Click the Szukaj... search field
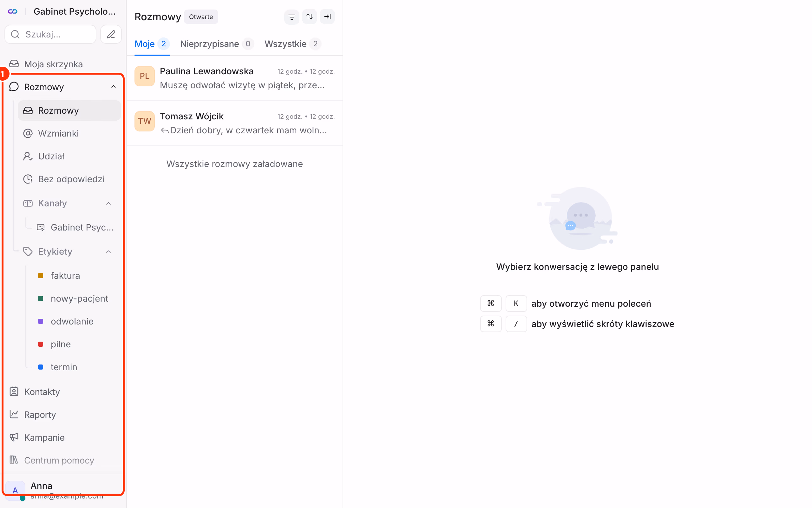 pyautogui.click(x=50, y=34)
